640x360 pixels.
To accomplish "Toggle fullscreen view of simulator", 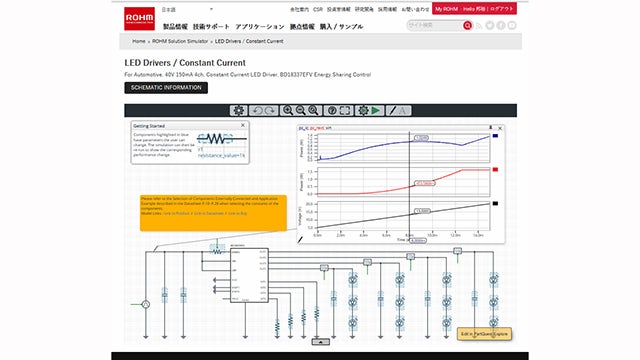I will [345, 110].
